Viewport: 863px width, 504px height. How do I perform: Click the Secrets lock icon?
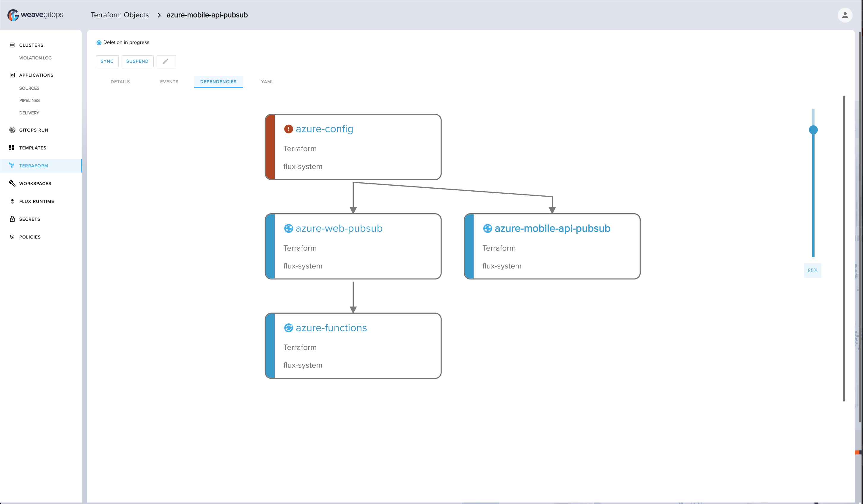(12, 219)
